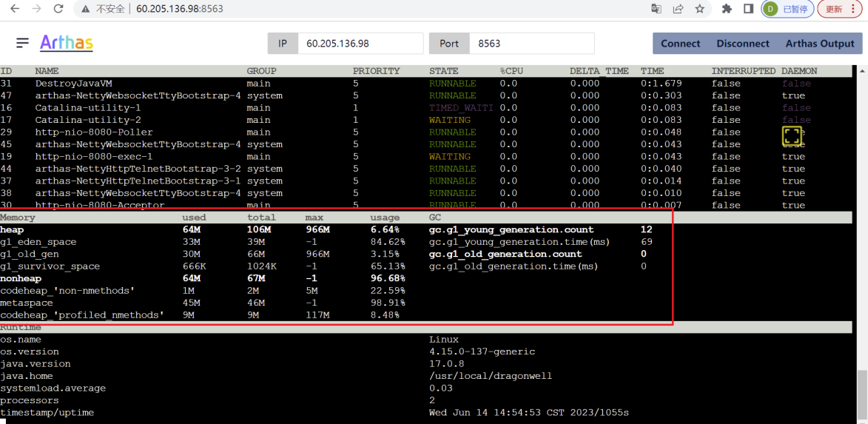This screenshot has height=424, width=868.
Task: Click the scrollbar up arrow
Action: (863, 70)
